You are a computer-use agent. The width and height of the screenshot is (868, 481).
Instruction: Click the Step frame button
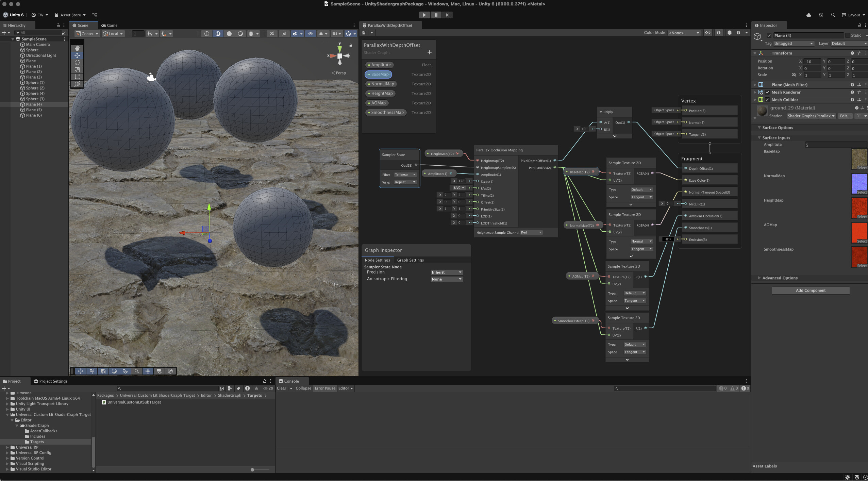click(x=447, y=15)
